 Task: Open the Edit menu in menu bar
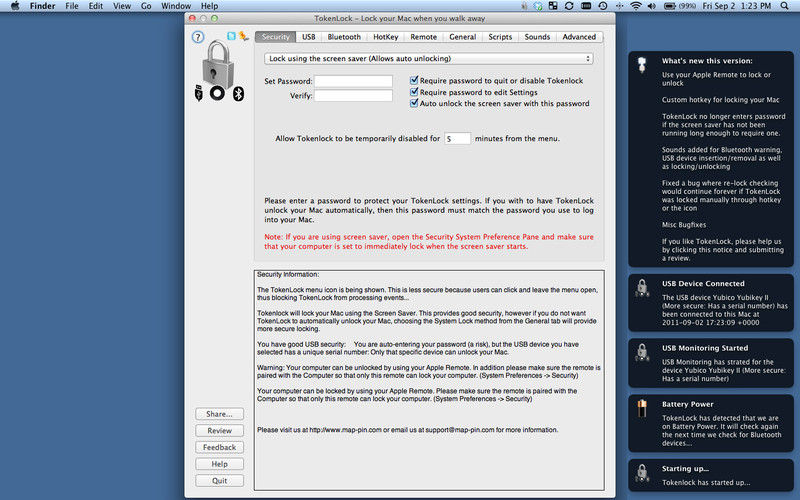(x=96, y=6)
